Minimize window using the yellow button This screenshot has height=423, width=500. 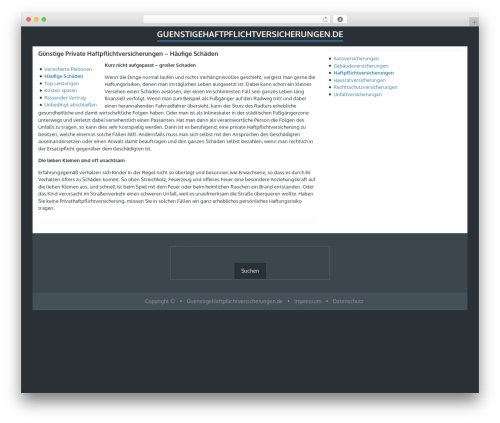(x=36, y=19)
